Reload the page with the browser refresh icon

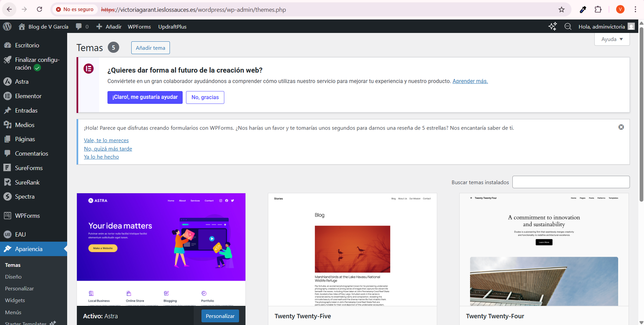(x=39, y=9)
